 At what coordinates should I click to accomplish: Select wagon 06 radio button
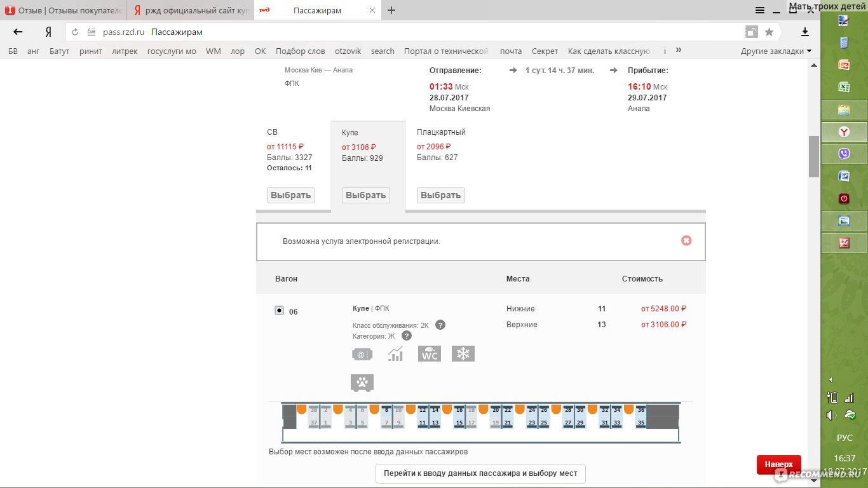(x=279, y=311)
